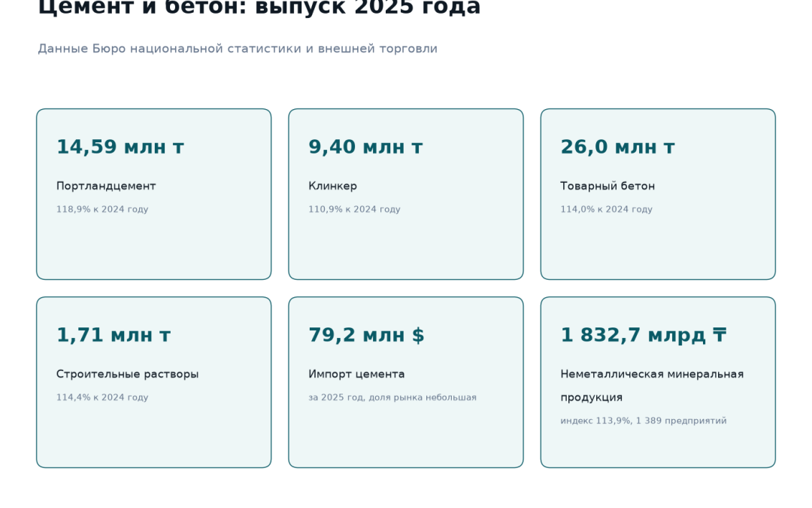Screen dimensions: 812x508
Task: Click the heading 'Цемент и бетон: выпуск 2025 года'
Action: point(259,8)
